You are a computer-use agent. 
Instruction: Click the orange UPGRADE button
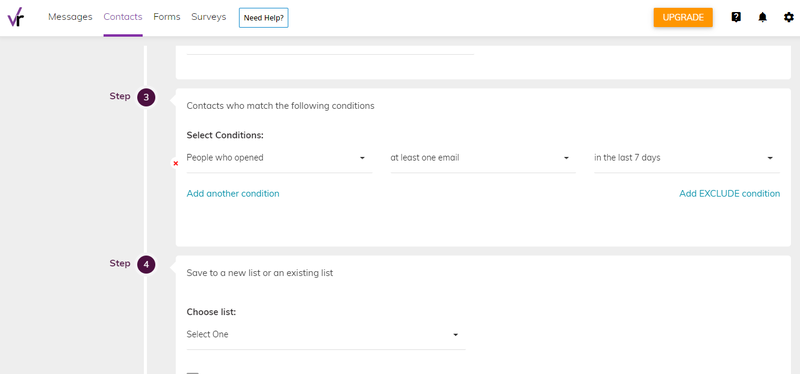point(683,17)
